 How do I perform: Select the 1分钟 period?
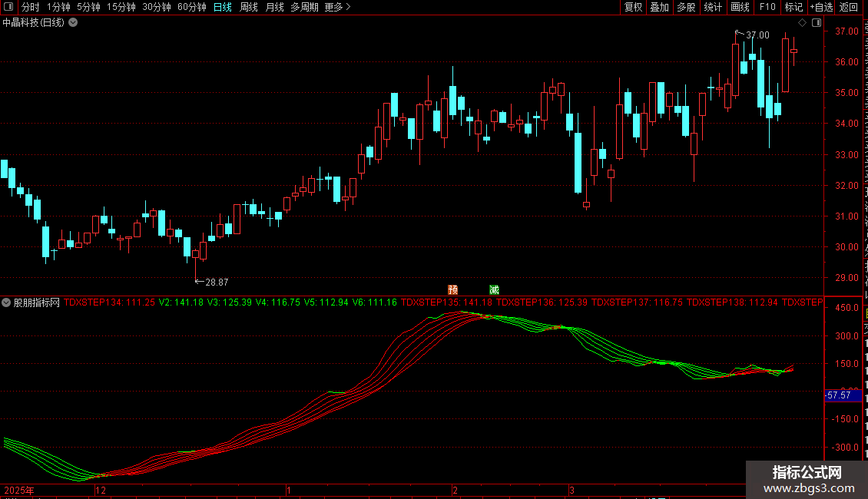pyautogui.click(x=58, y=7)
